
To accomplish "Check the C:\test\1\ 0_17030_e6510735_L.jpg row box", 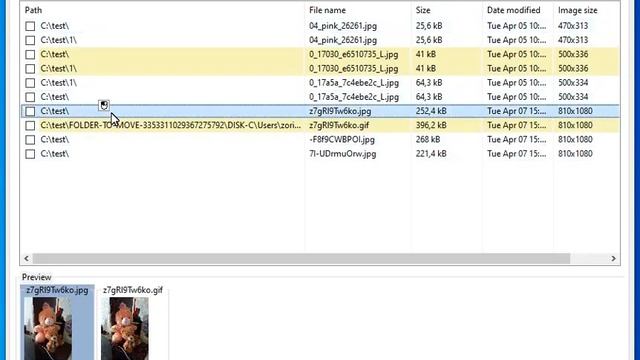I will tap(30, 69).
